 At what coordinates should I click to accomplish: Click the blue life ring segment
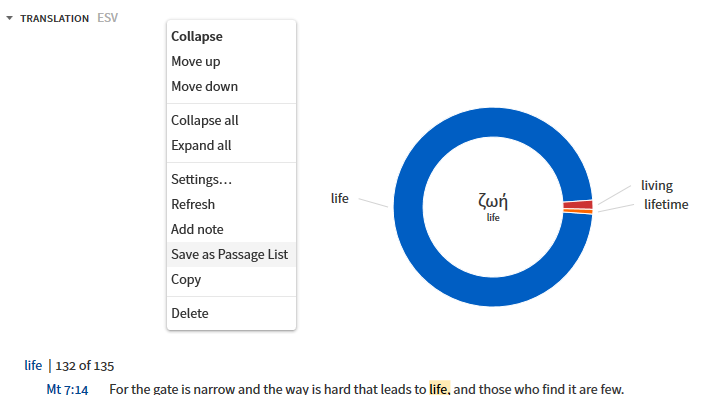[408, 207]
